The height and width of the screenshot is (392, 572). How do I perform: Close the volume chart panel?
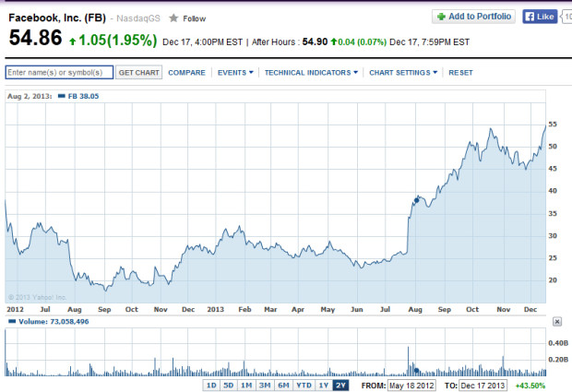556,322
